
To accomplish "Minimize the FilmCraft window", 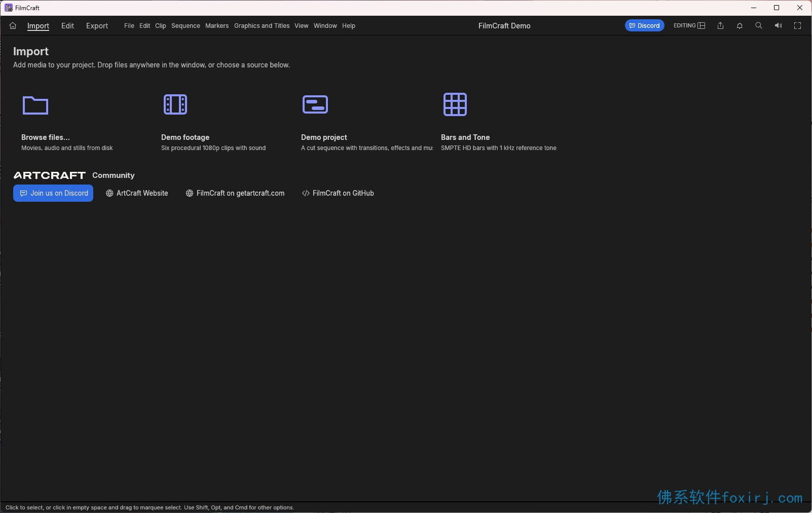I will coord(753,8).
